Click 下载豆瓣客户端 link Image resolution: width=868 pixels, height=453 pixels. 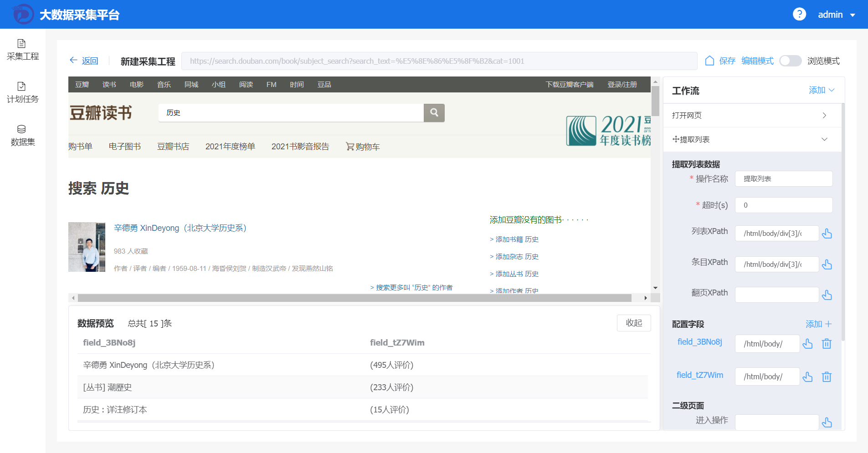click(x=570, y=84)
